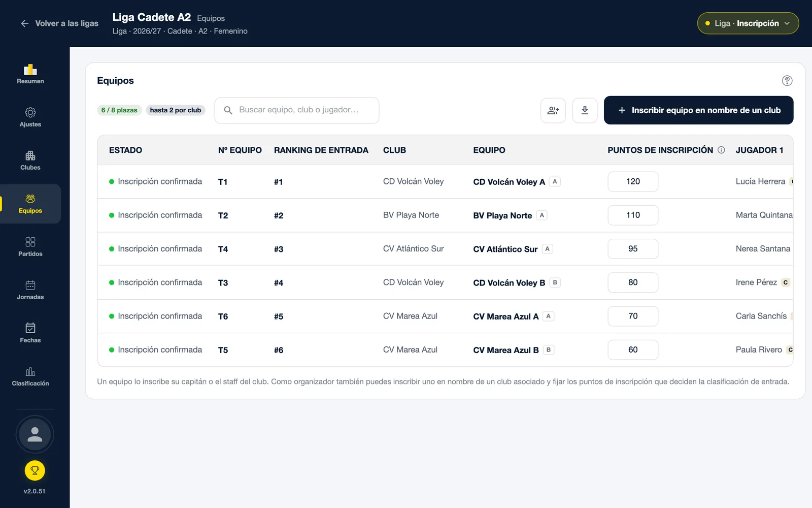The image size is (812, 508).
Task: Edit points field showing 60
Action: pos(633,350)
